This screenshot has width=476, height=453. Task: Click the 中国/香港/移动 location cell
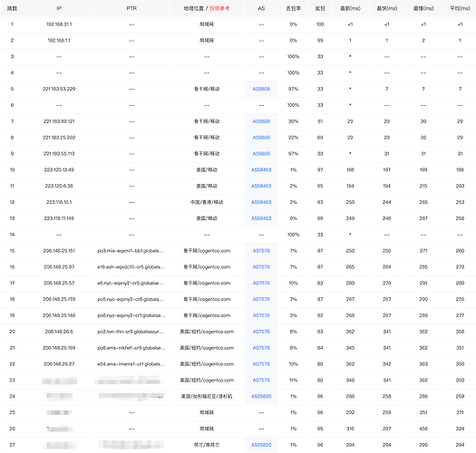tap(207, 202)
